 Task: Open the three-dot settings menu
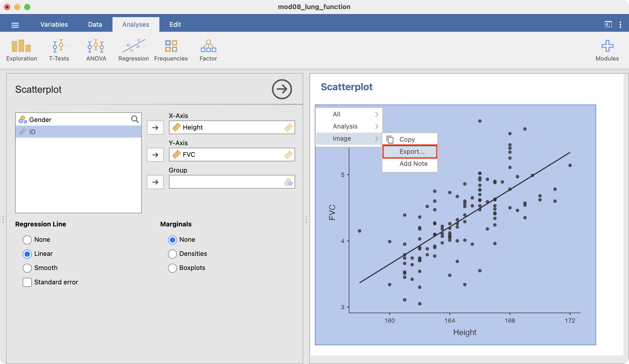[620, 24]
